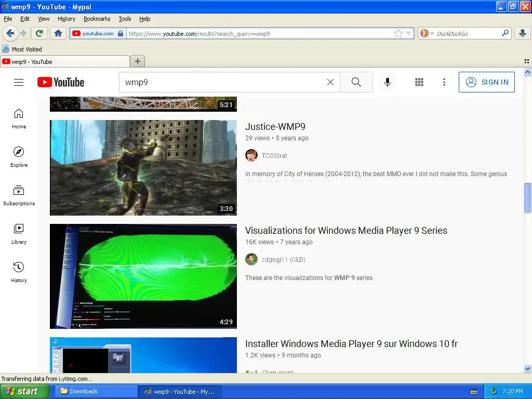The width and height of the screenshot is (532, 399).
Task: Click the magnifier in the DuckDuckGo box
Action: coord(505,33)
